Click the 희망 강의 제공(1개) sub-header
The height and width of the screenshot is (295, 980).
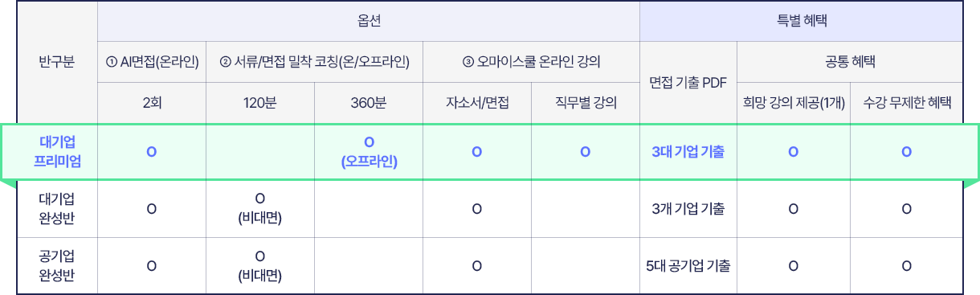click(793, 103)
